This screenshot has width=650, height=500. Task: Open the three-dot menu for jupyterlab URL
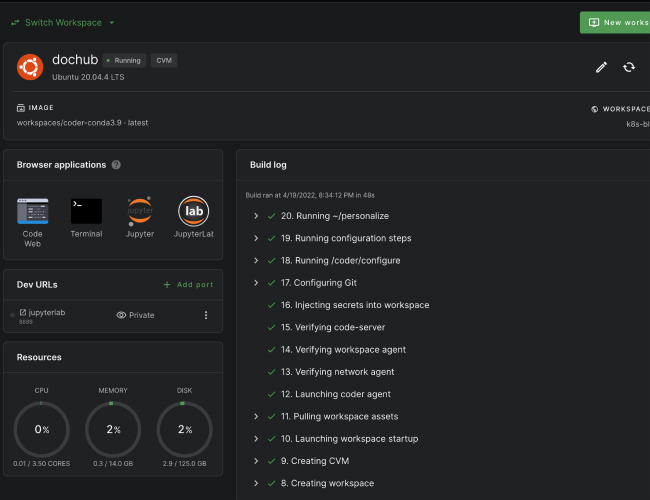[206, 315]
